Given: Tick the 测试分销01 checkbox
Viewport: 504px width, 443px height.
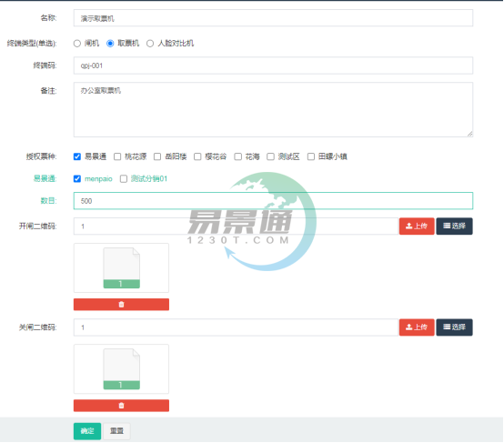Looking at the screenshot, I should [x=124, y=178].
